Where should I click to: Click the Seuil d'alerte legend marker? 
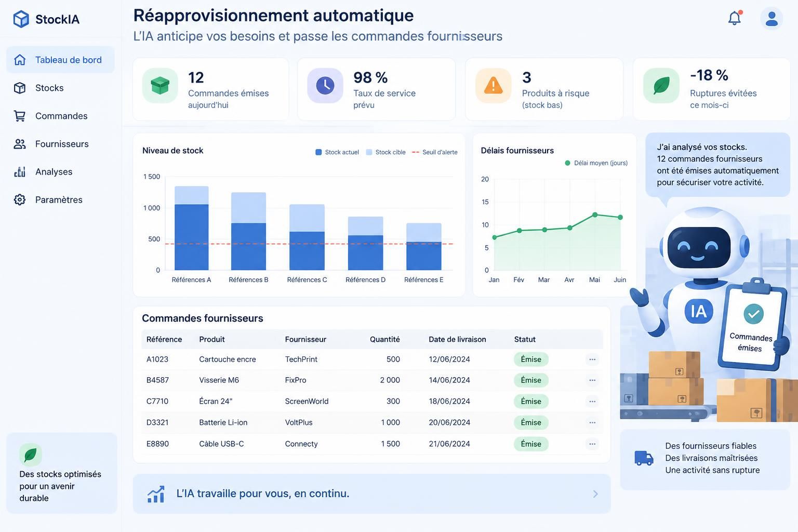415,152
